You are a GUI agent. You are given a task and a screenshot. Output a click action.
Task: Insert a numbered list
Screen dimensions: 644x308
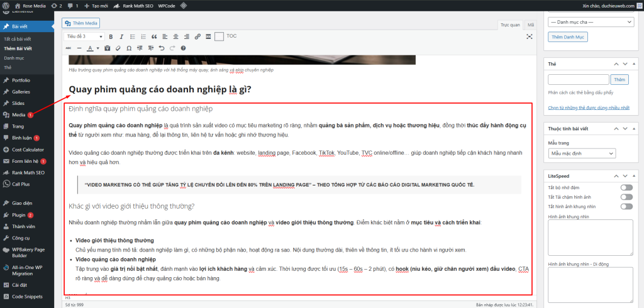click(x=143, y=36)
